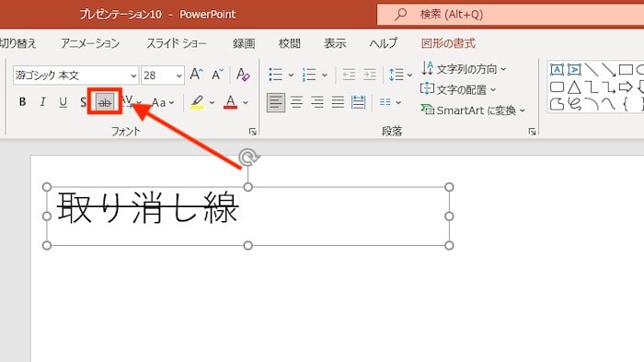The width and height of the screenshot is (644, 362).
Task: Click the 検索 search box
Action: click(511, 15)
